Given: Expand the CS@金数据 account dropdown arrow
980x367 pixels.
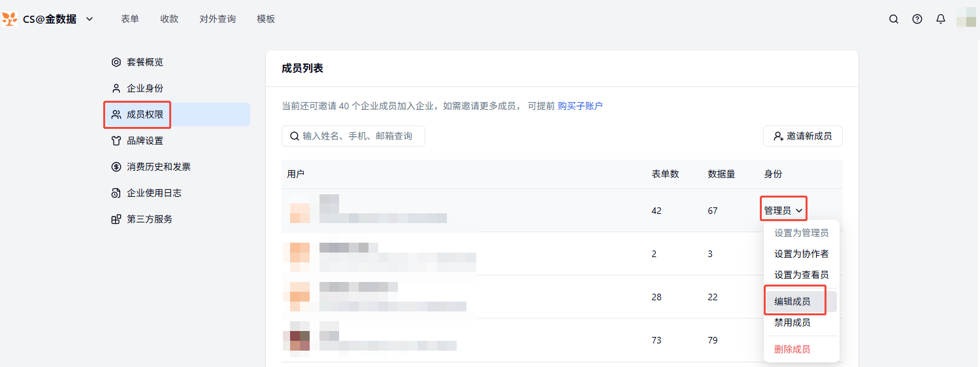Looking at the screenshot, I should (90, 19).
